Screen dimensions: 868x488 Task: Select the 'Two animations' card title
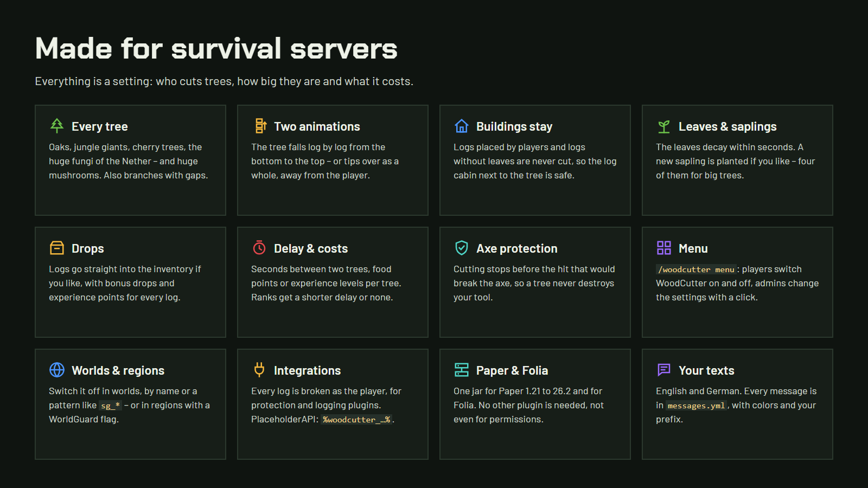coord(317,126)
